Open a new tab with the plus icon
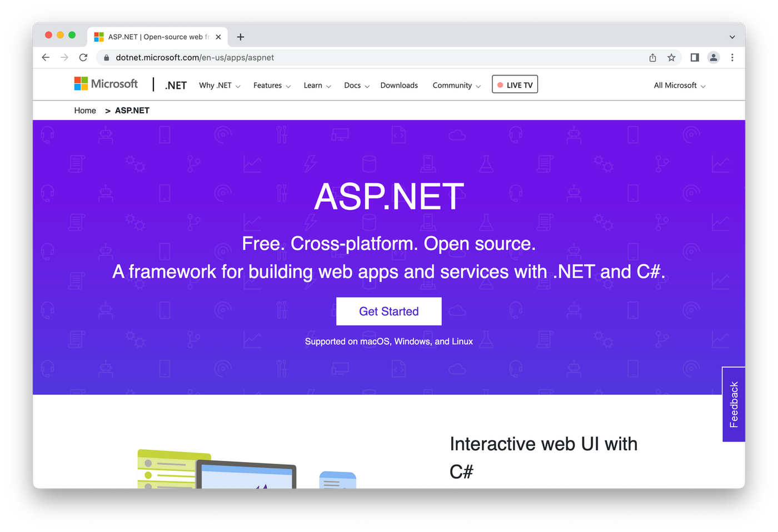The height and width of the screenshot is (532, 778). click(240, 37)
